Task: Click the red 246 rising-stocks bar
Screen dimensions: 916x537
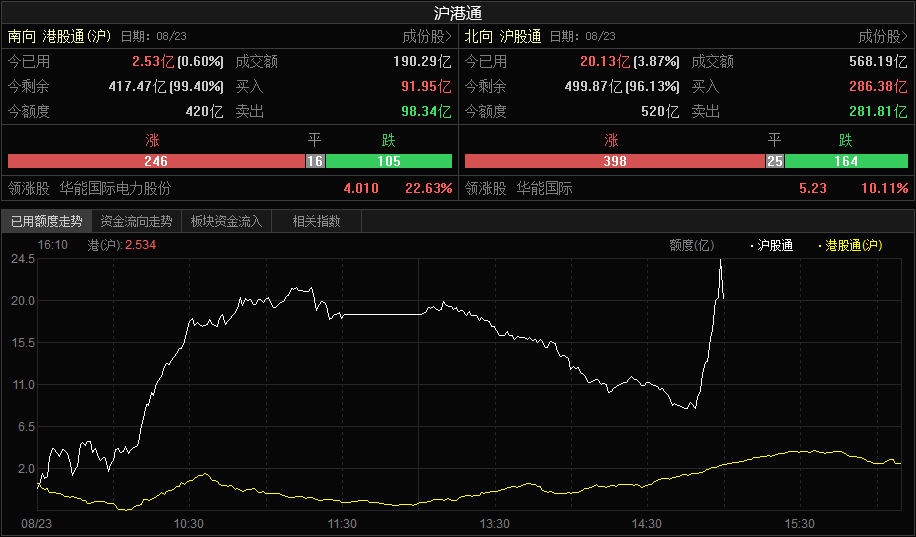Action: click(155, 161)
